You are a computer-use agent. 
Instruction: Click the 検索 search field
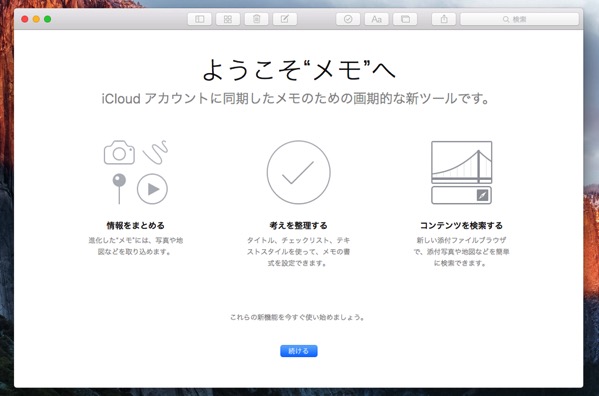[x=520, y=19]
